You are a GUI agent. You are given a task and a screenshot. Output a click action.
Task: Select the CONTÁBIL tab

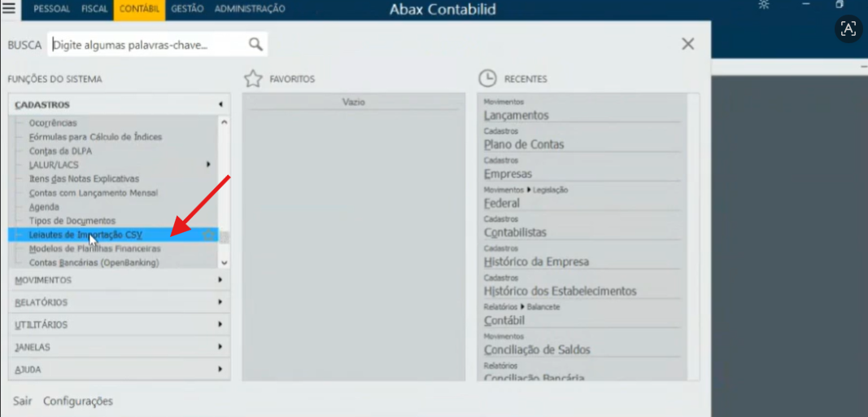139,9
